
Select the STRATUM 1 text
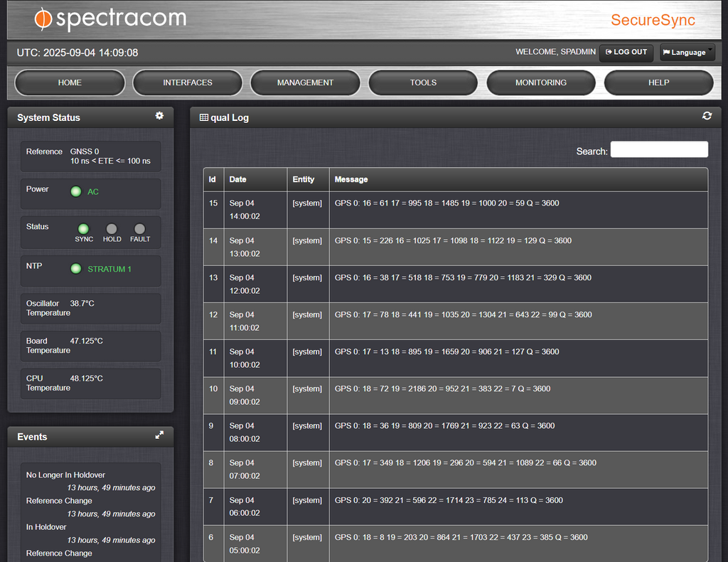(109, 269)
